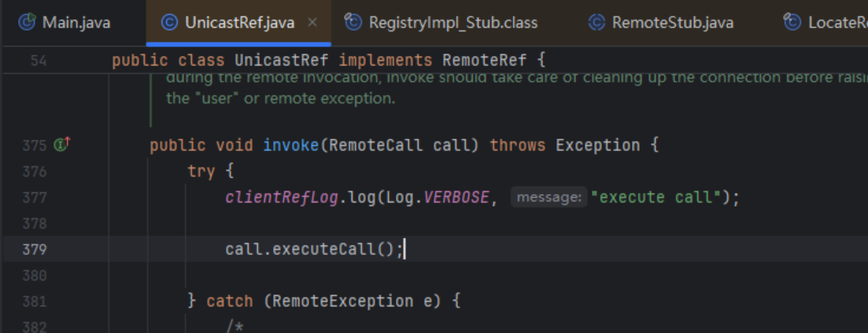
Task: Switch to the RemoteStub.java tab
Action: (x=672, y=22)
